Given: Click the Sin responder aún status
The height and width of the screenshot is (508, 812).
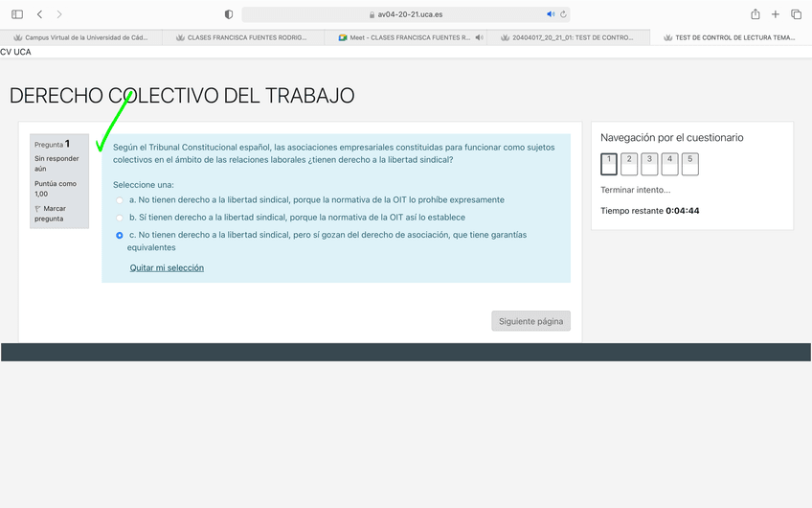Looking at the screenshot, I should pos(56,163).
